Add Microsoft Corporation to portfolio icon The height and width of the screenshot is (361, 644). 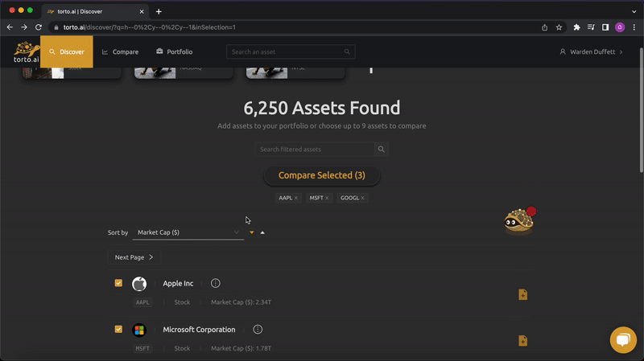pos(522,341)
